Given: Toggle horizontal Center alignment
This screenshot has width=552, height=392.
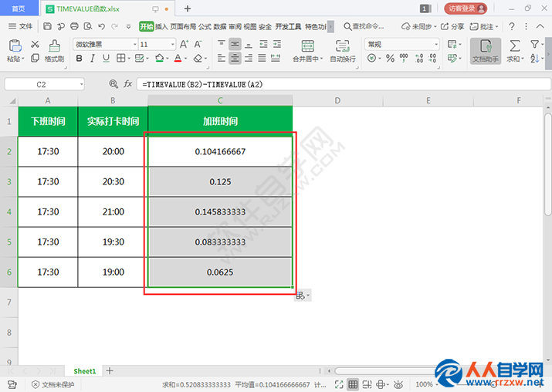Looking at the screenshot, I should pos(235,58).
